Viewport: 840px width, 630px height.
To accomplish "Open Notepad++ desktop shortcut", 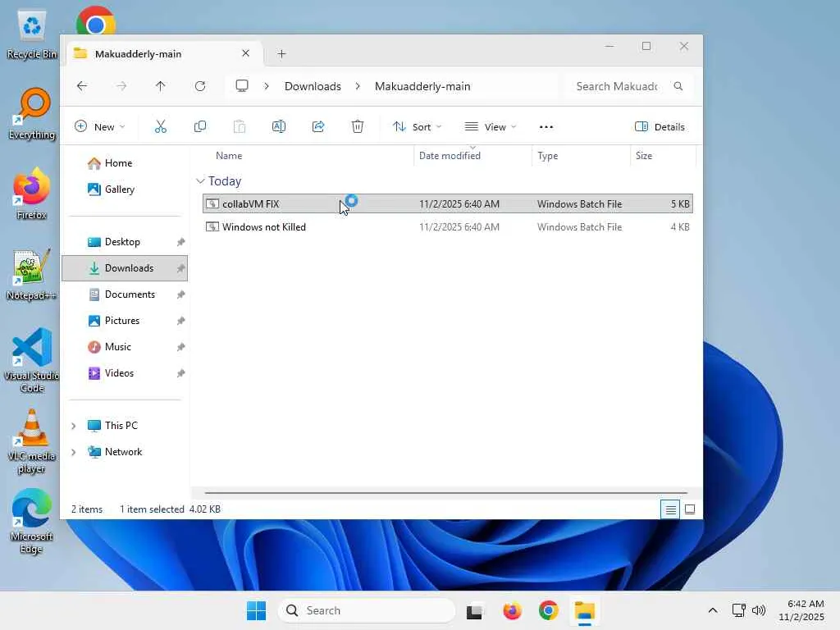I will (32, 274).
